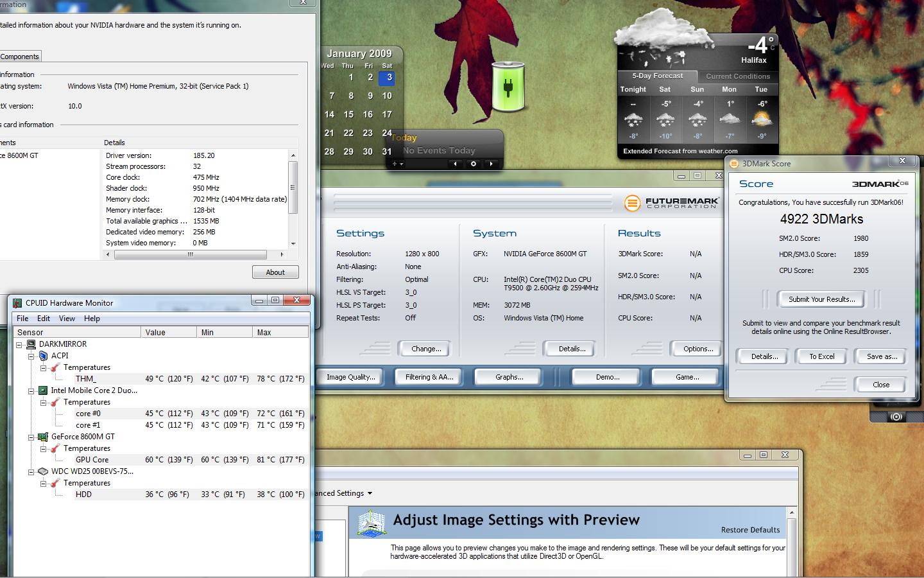The image size is (924, 578).
Task: Click the scroll-down arrow in NVIDIA details list
Action: [x=293, y=244]
